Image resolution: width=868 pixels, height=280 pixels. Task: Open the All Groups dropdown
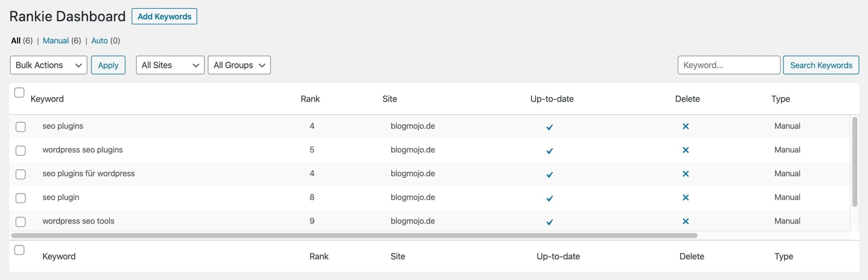click(x=239, y=65)
